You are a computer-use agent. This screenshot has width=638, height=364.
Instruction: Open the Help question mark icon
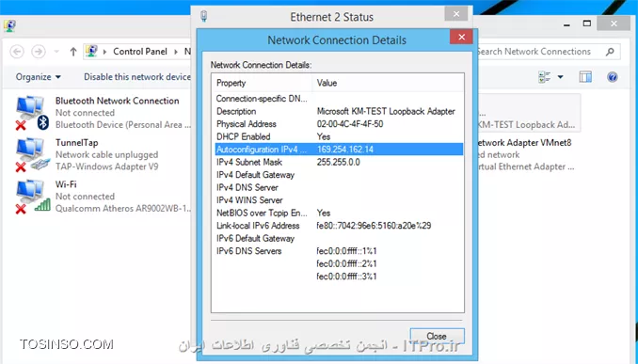tap(613, 77)
